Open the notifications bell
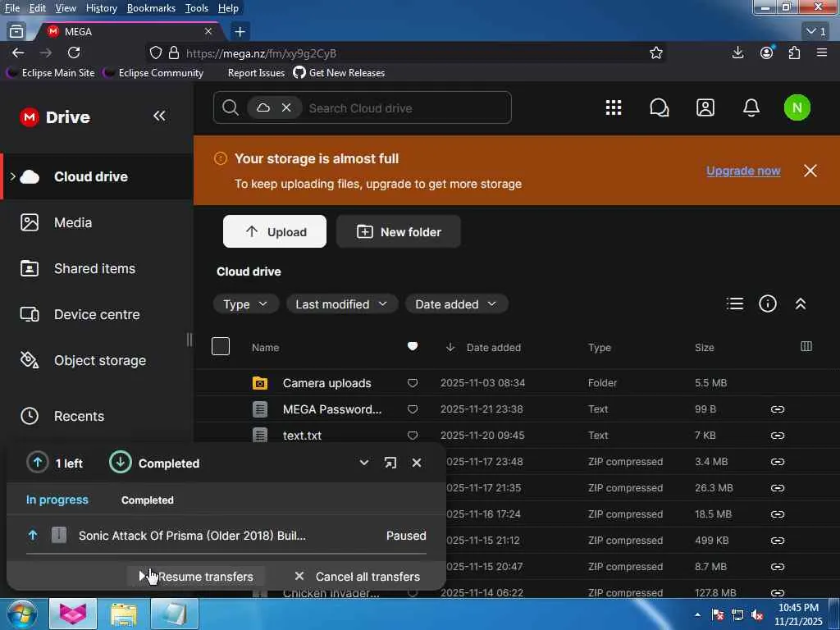 pyautogui.click(x=751, y=107)
